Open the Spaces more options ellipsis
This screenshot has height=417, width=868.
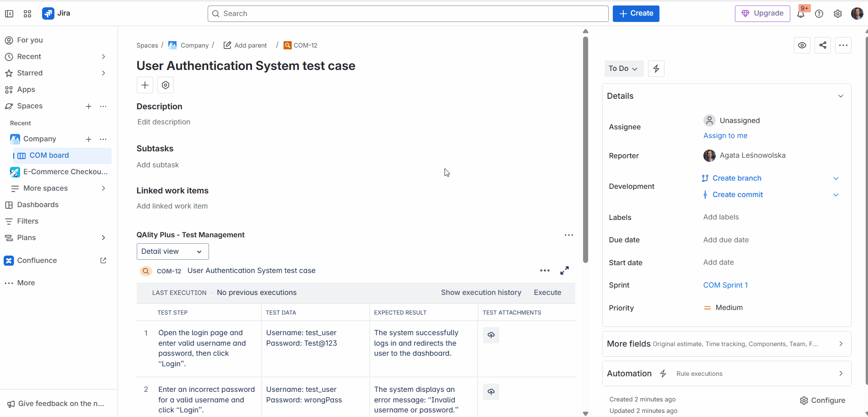103,106
